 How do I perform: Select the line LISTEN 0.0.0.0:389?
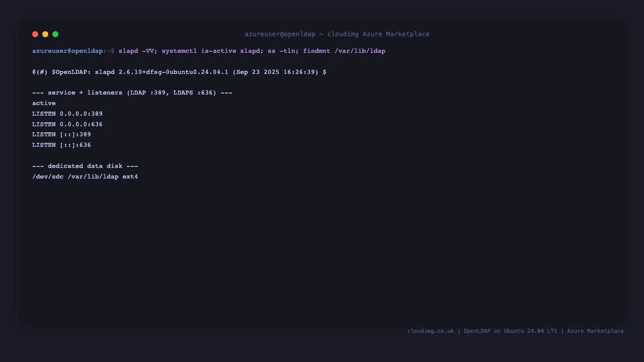pos(67,114)
